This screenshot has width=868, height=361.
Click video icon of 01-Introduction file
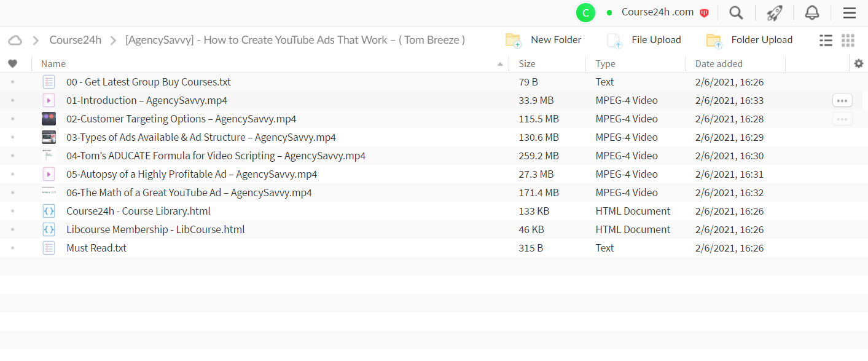[x=49, y=100]
